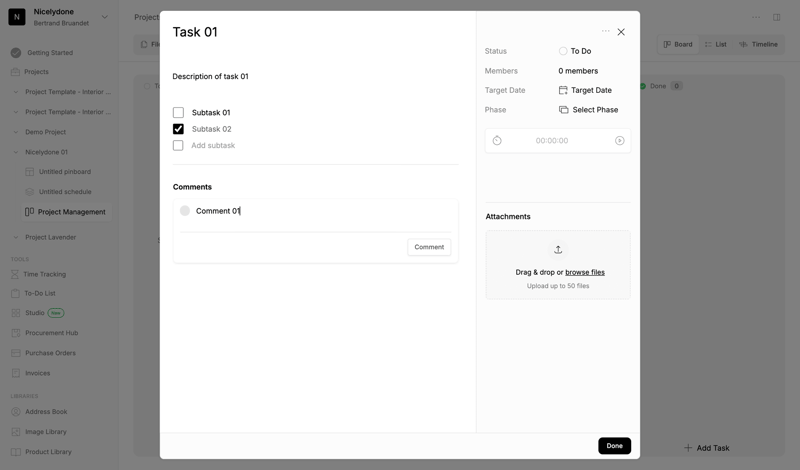Screen dimensions: 800x470
Task: Click the Untitled pinboard icon
Action: (x=30, y=171)
